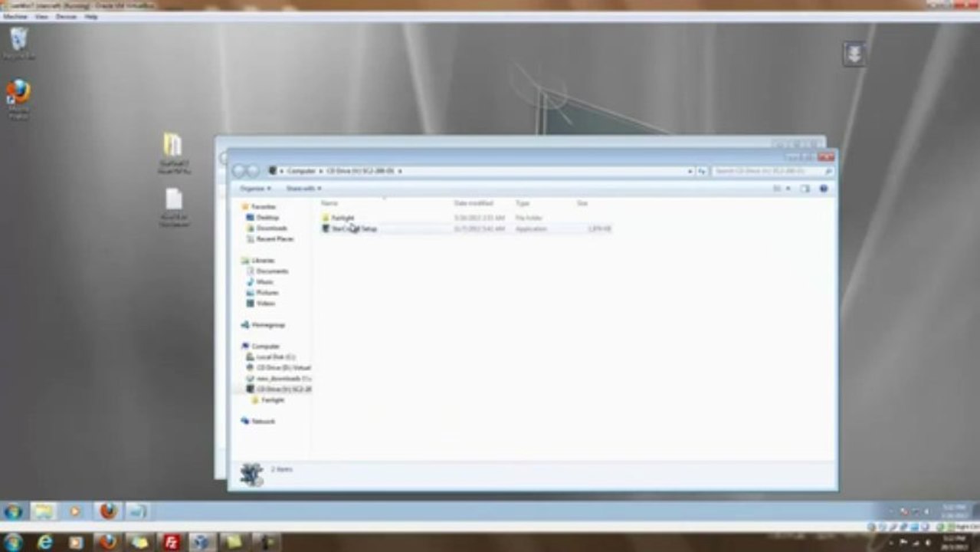Select Network in the navigation pane
The image size is (980, 552).
(258, 422)
